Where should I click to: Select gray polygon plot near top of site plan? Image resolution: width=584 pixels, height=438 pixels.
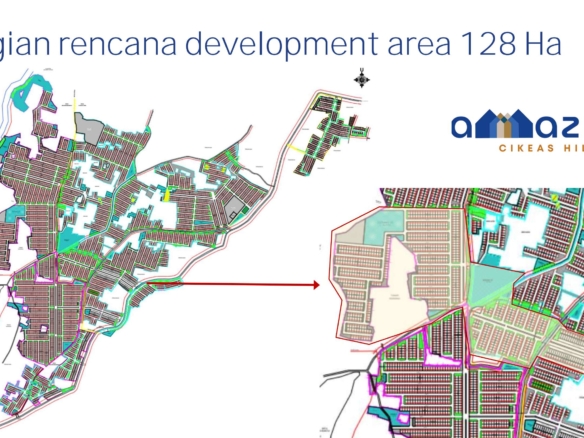point(89,128)
